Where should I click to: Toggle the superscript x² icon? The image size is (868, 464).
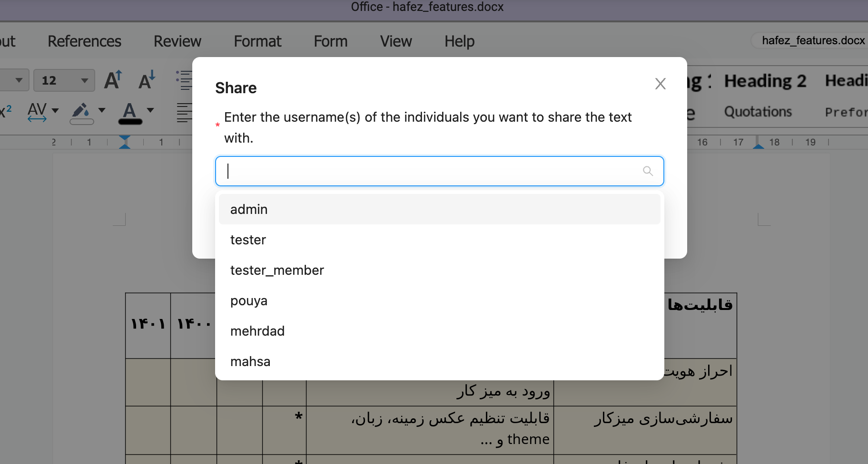tap(6, 112)
